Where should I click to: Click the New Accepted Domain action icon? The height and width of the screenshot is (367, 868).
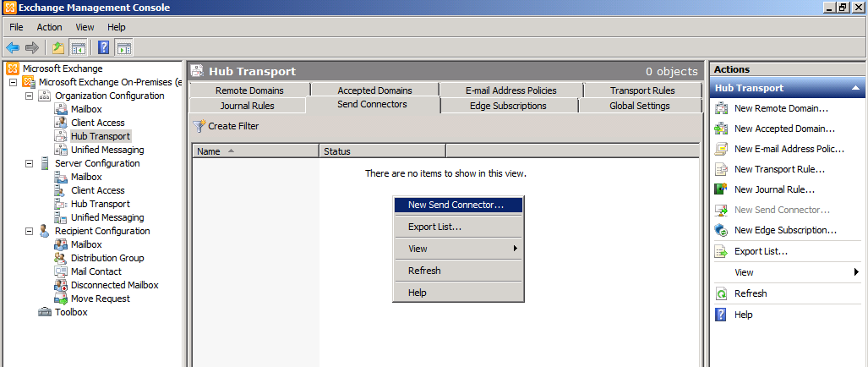pyautogui.click(x=721, y=129)
